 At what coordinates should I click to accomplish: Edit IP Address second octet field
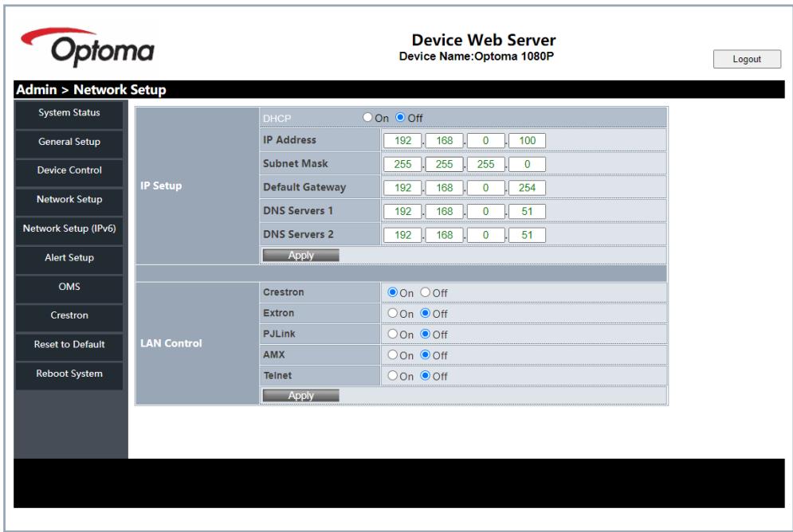click(x=444, y=140)
